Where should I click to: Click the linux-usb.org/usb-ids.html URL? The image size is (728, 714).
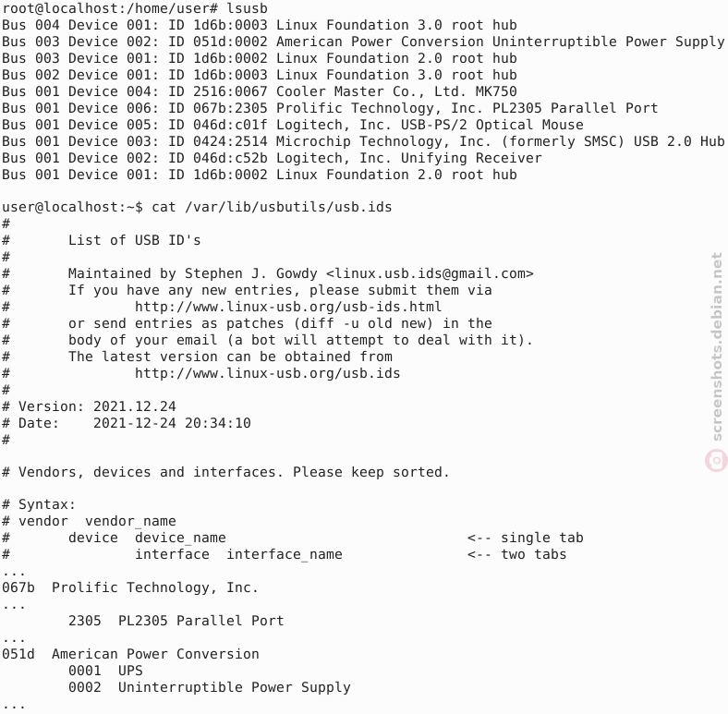coord(288,307)
